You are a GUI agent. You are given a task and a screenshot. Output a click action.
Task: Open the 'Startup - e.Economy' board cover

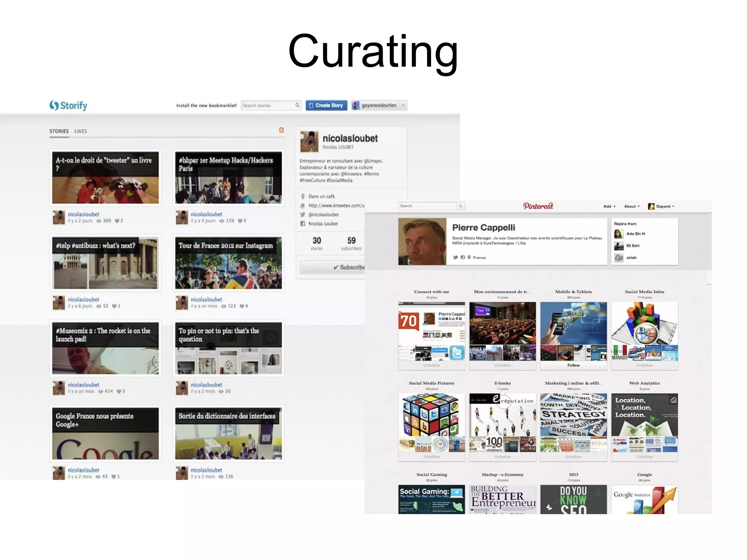tap(503, 499)
